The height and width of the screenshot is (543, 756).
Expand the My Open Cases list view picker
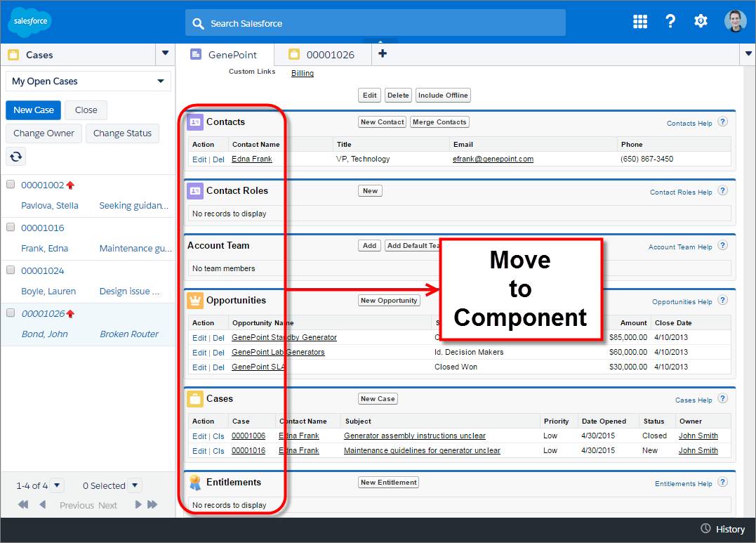(x=88, y=81)
